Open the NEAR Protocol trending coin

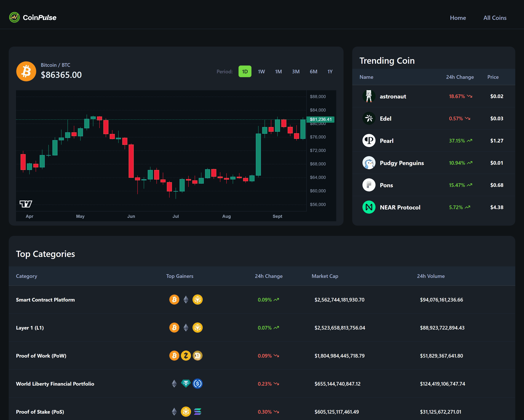(400, 207)
